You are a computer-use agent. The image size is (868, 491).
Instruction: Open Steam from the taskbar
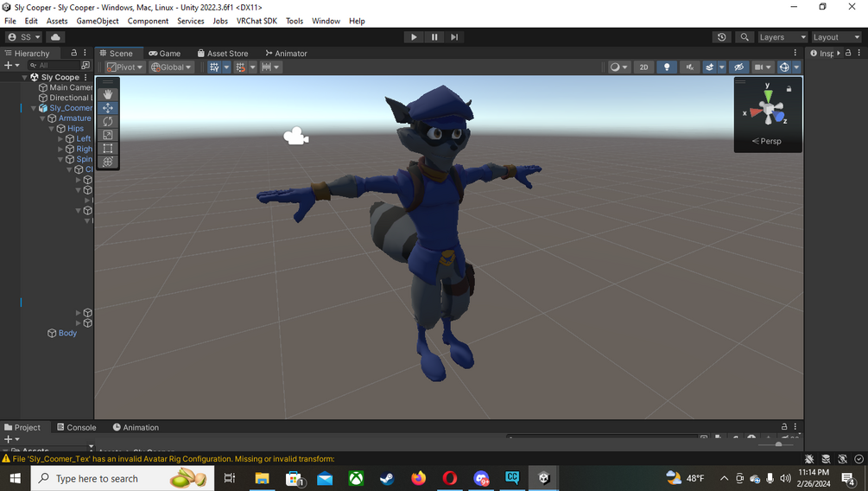387,478
